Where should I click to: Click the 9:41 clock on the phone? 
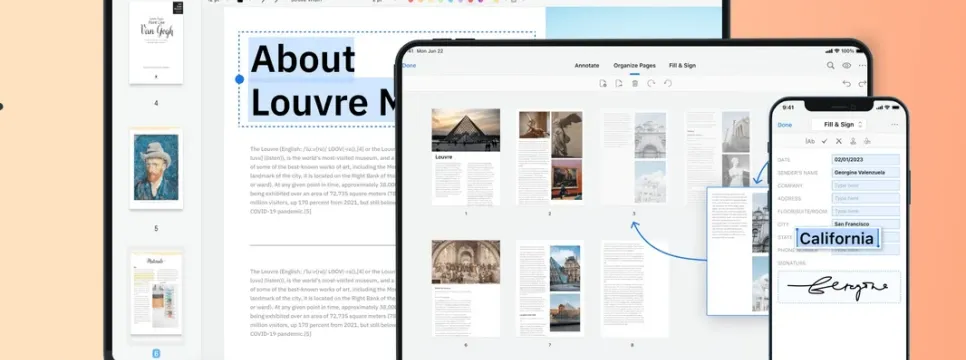pyautogui.click(x=789, y=107)
